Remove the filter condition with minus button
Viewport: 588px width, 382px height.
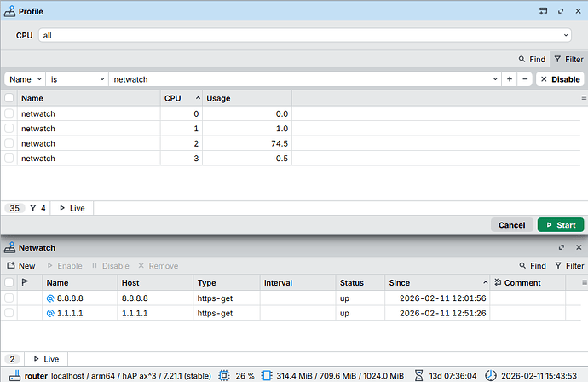point(525,79)
